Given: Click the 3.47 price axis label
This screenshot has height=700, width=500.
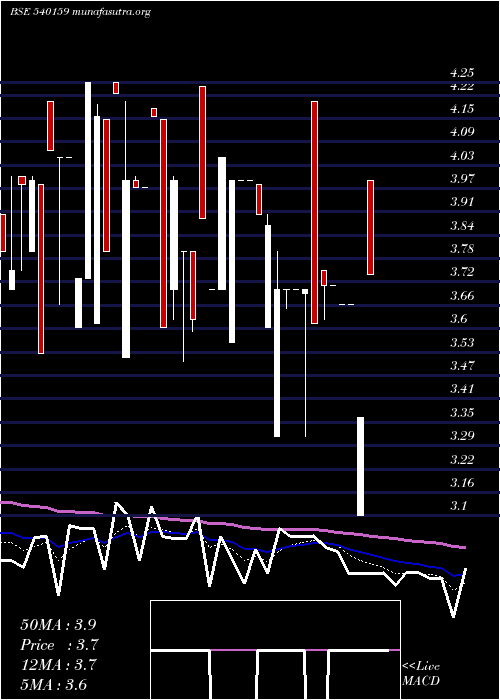Looking at the screenshot, I should (462, 366).
